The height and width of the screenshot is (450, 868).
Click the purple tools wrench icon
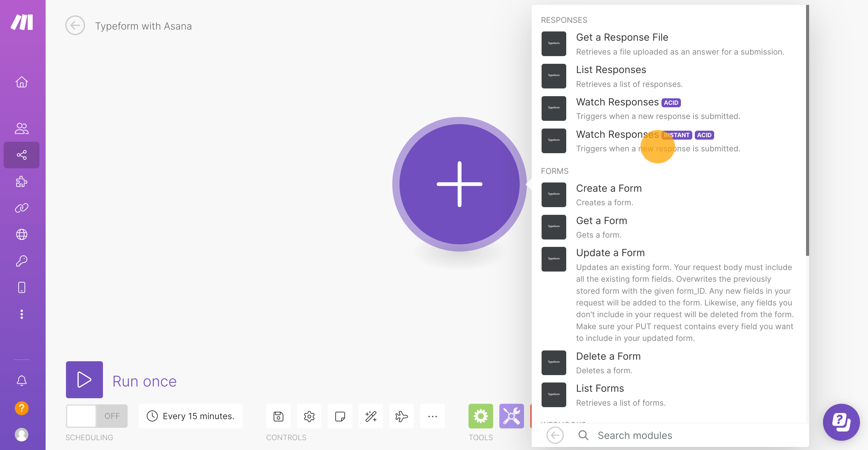pos(511,416)
